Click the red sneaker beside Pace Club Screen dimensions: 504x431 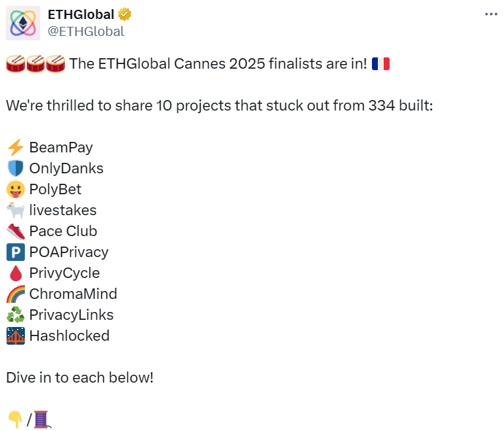(x=15, y=232)
